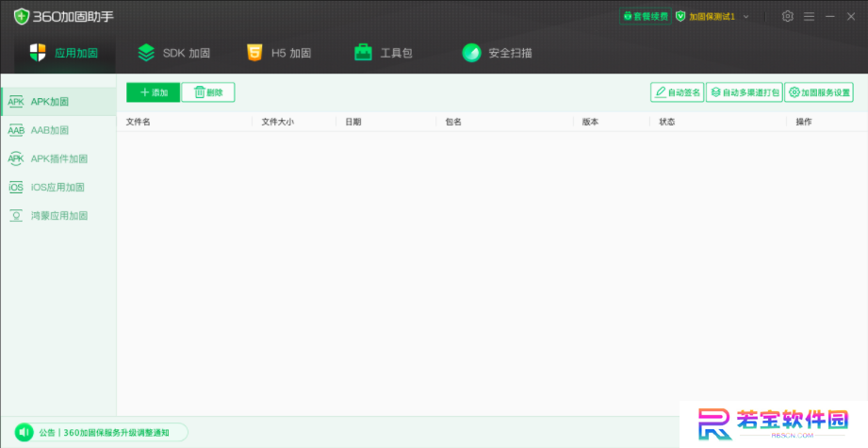Close the 360加固助手 window

[851, 17]
